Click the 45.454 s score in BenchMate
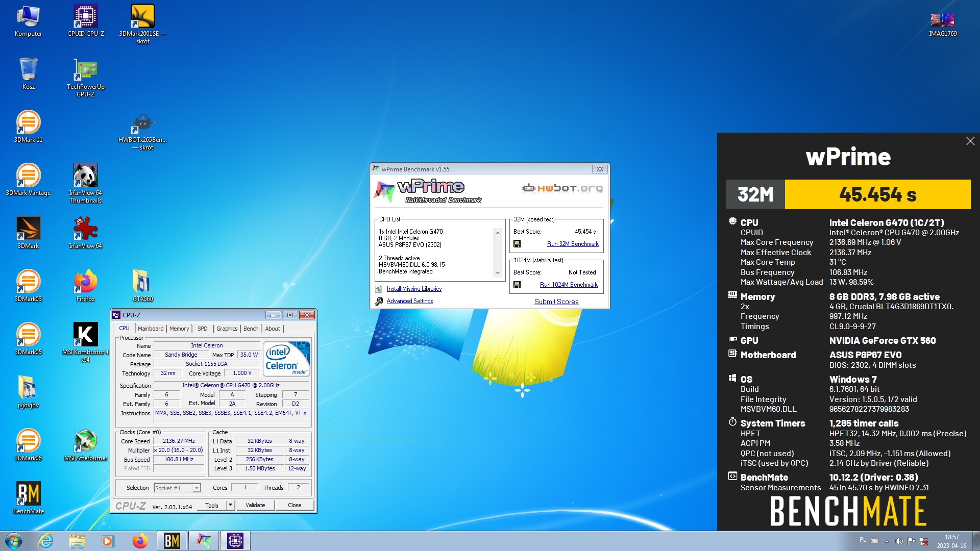The width and height of the screenshot is (980, 551). tap(877, 194)
